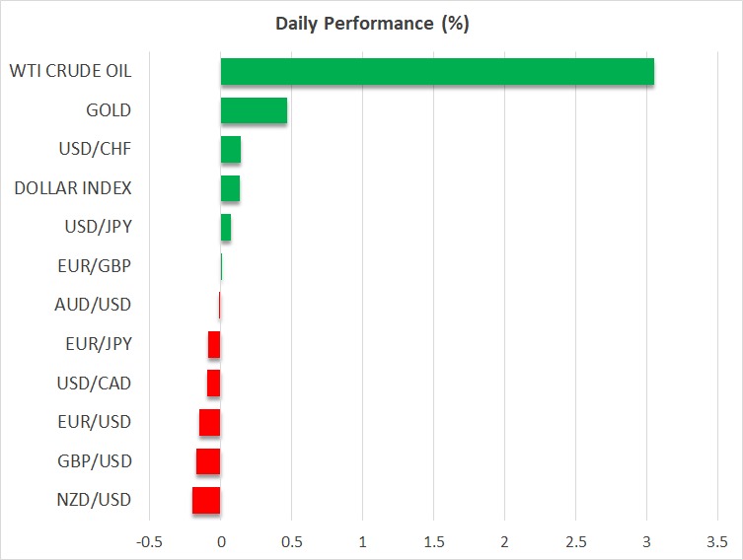Viewport: 743px width, 560px height.
Task: Select the DOLLAR INDEX bar
Action: click(230, 188)
